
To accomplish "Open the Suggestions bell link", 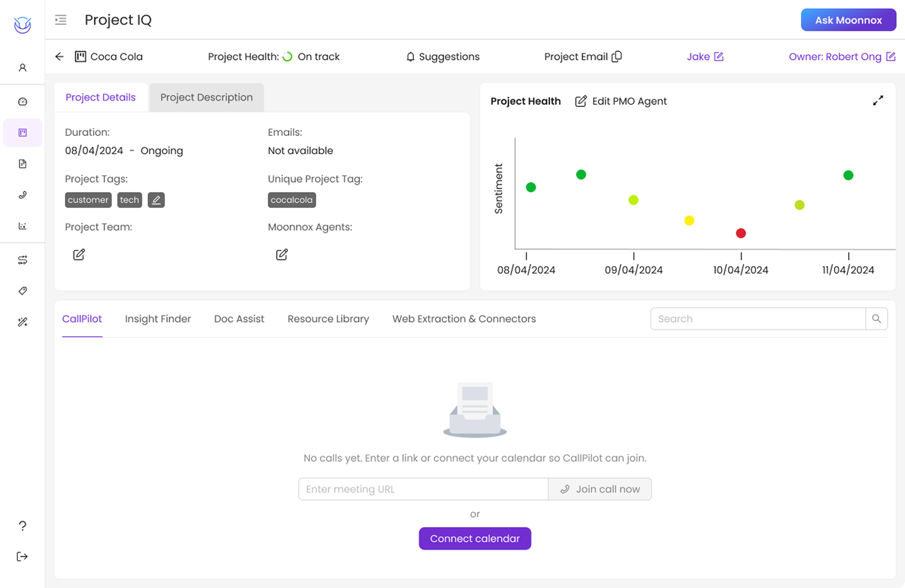I will point(443,57).
